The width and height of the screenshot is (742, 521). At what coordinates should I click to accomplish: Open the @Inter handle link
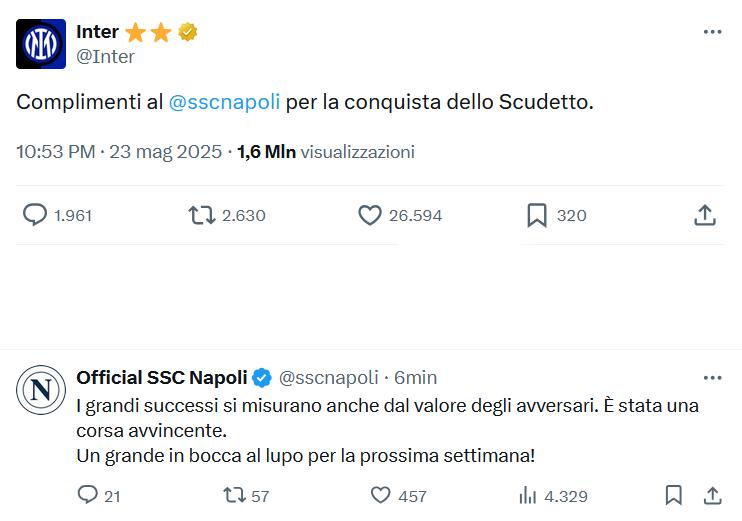tap(106, 57)
